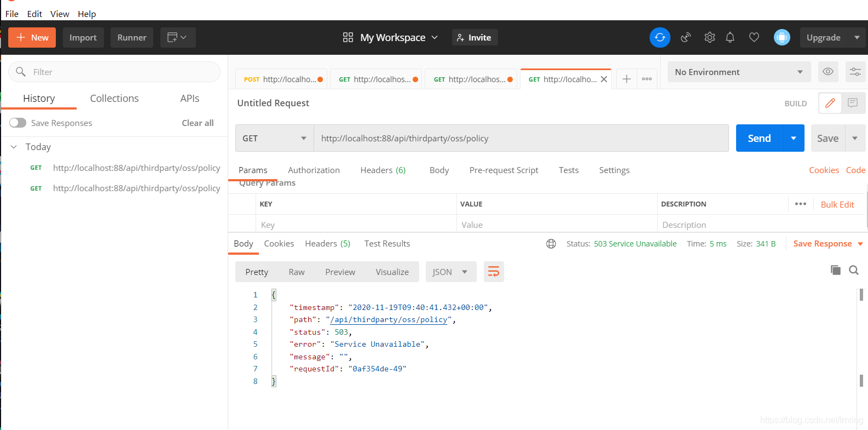Click the pencil build mode icon

(830, 103)
